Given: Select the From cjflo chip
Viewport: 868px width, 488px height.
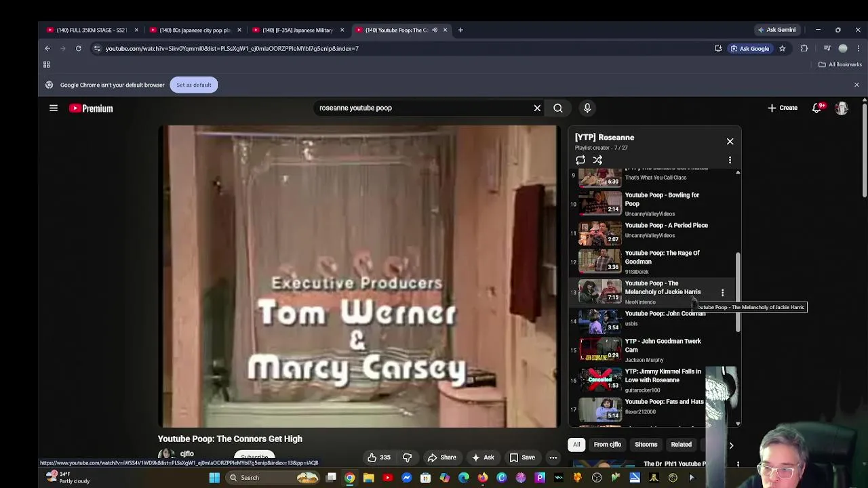Looking at the screenshot, I should click(608, 445).
